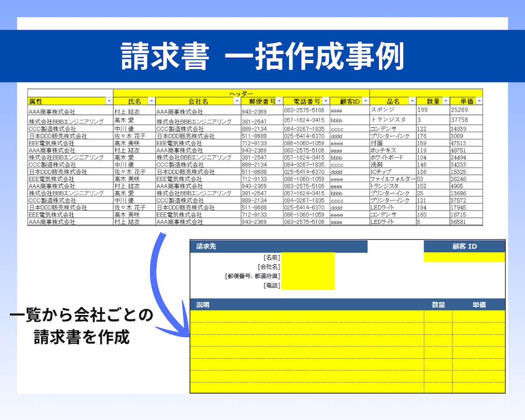The width and height of the screenshot is (525, 420).
Task: Select the unit price cell 17945
Action: 466,207
